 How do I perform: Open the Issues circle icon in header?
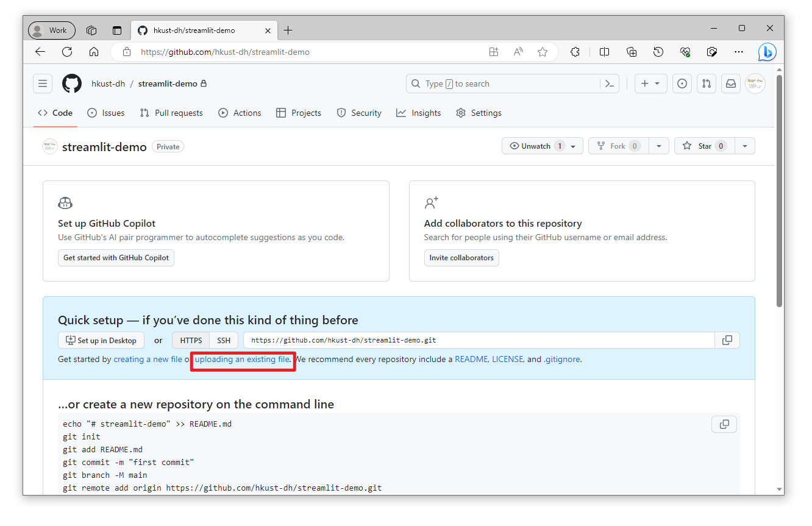point(682,84)
